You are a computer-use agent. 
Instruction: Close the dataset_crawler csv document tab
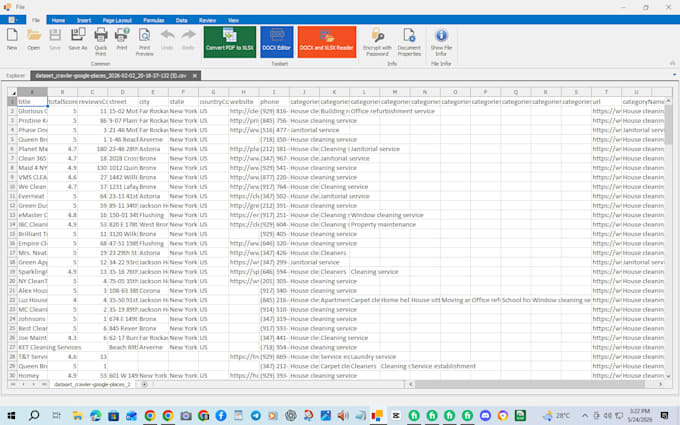point(195,75)
